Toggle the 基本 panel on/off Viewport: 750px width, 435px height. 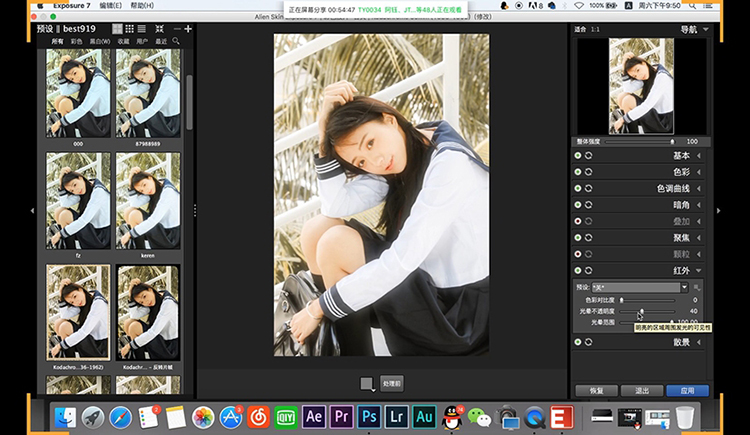[x=578, y=156]
